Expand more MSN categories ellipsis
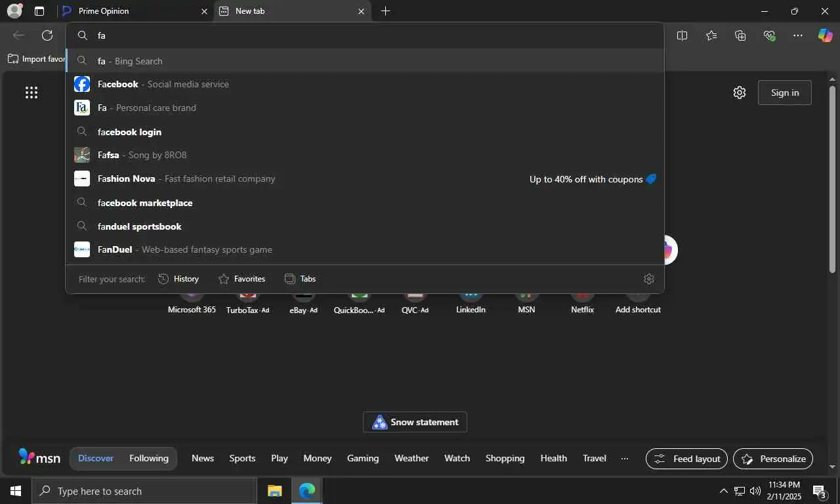 (625, 458)
